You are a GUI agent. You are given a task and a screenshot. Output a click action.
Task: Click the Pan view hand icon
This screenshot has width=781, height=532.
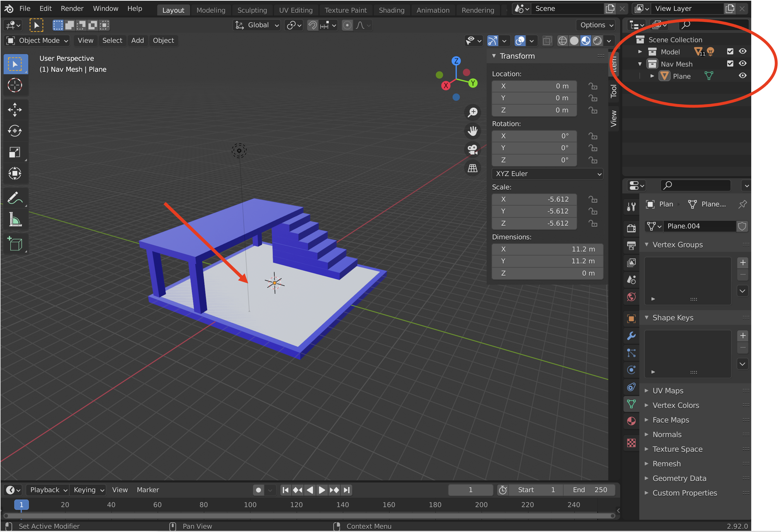(x=473, y=131)
